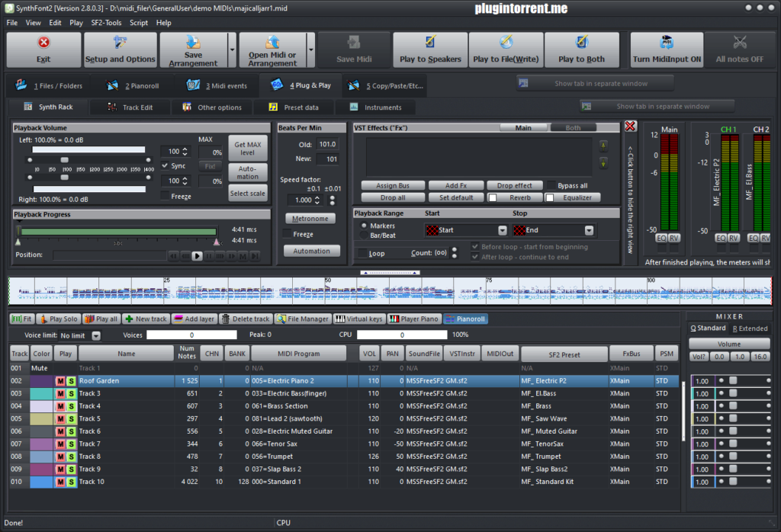Mute Track 10 with M button

(x=60, y=482)
